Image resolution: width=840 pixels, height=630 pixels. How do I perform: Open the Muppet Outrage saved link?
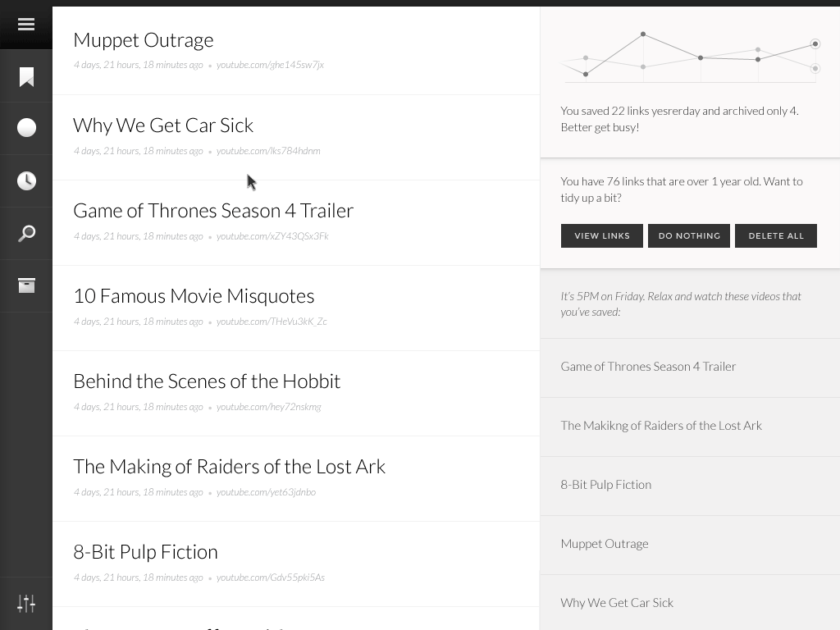[x=144, y=40]
